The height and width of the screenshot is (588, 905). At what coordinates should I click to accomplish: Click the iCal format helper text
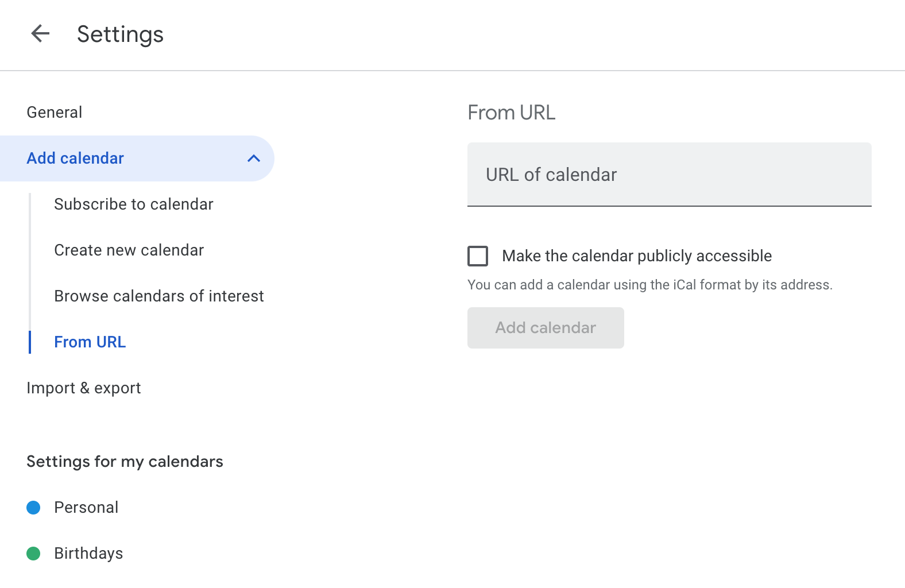649,285
